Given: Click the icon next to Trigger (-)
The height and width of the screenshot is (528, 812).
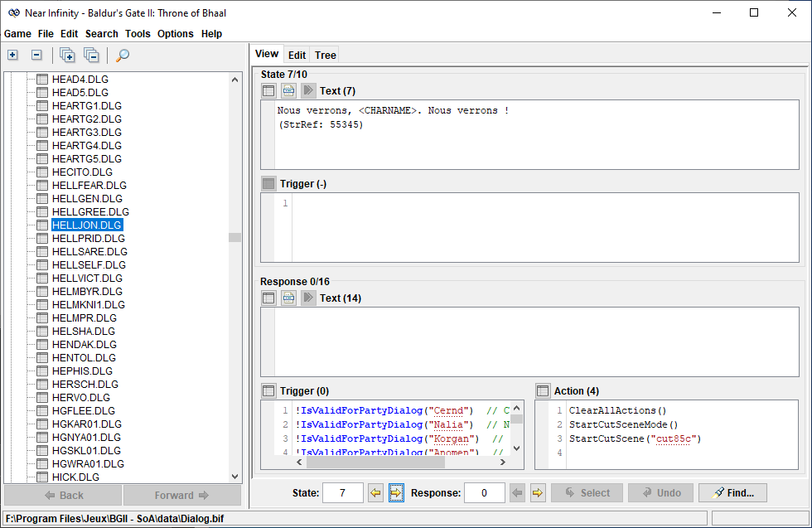Looking at the screenshot, I should (x=268, y=183).
